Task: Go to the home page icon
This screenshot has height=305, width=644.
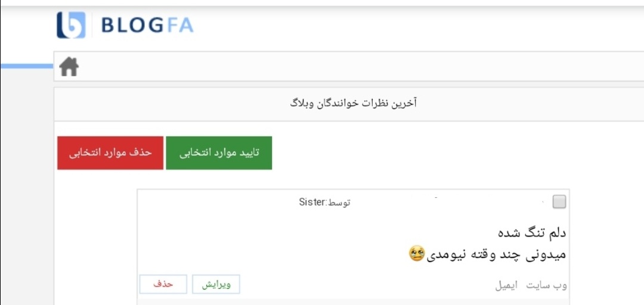Action: point(69,67)
